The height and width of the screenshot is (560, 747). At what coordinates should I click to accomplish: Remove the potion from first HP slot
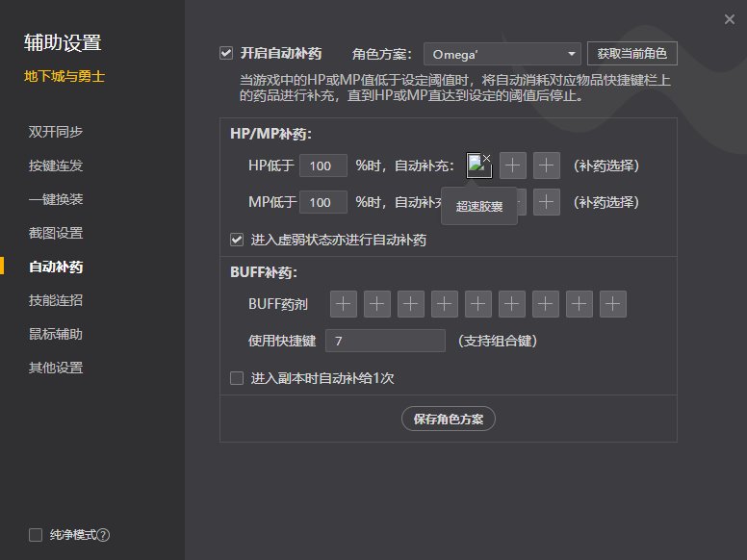(x=487, y=157)
